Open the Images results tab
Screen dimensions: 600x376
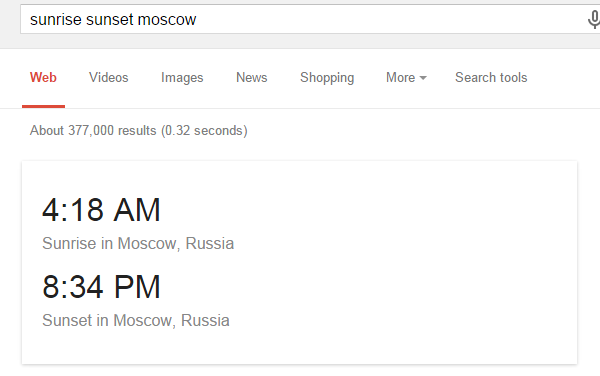click(182, 78)
